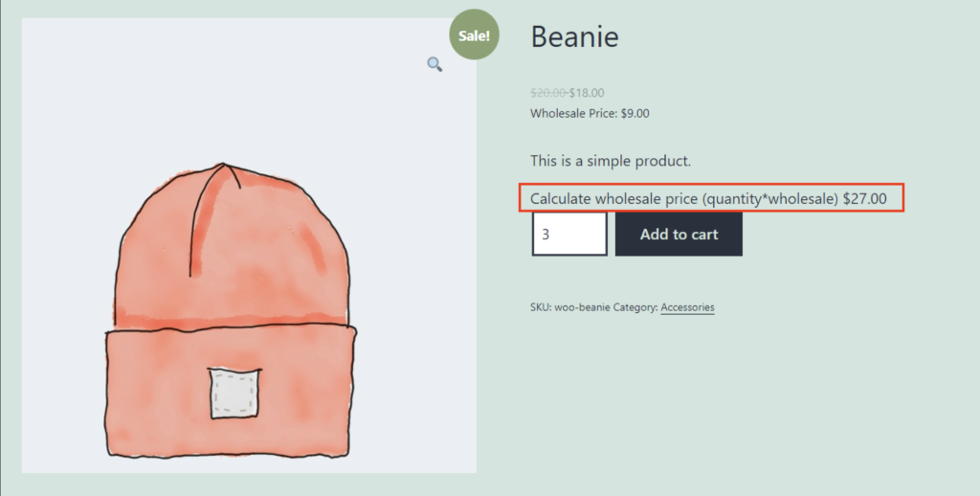The width and height of the screenshot is (980, 496).
Task: Click the green Sale! badge
Action: [x=474, y=36]
